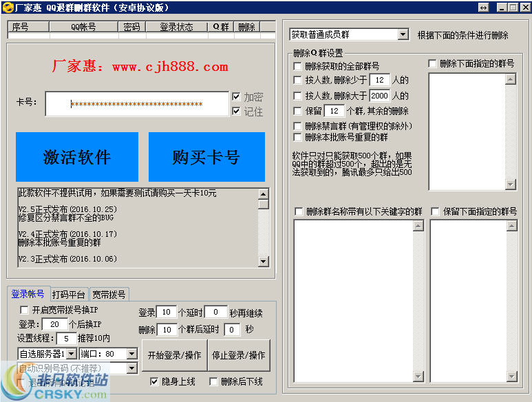532x402 pixels.
Task: Check 删除群名称带有以下关键字的群 option
Action: coord(299,212)
